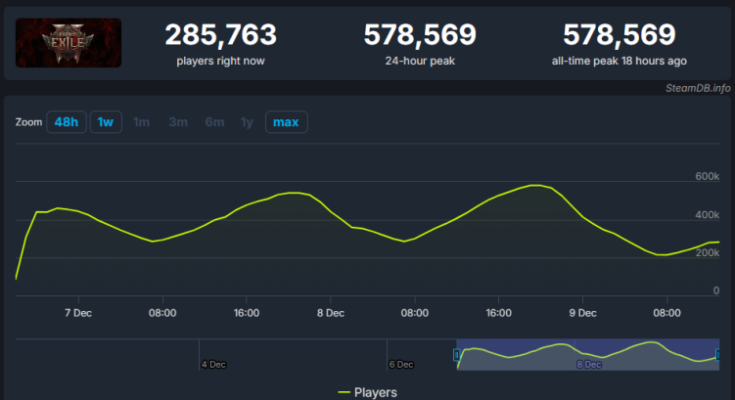Click the 285,763 players right now figure
The image size is (735, 400).
(220, 36)
